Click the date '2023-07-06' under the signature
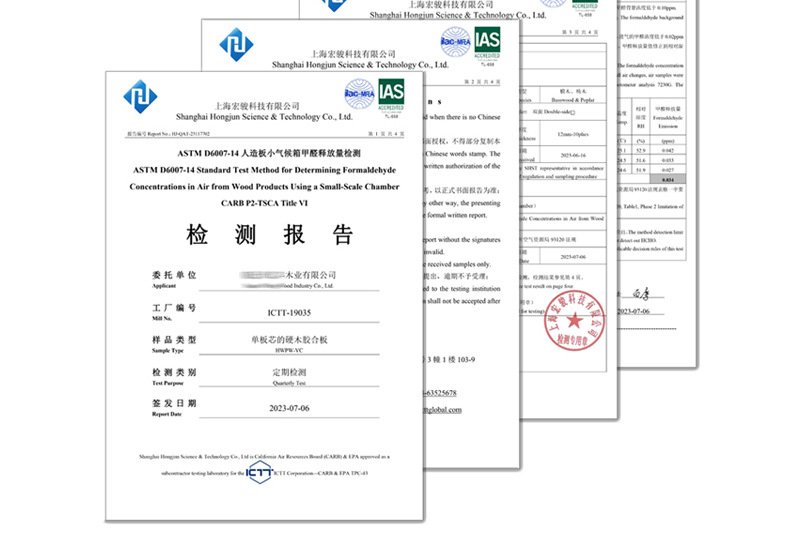Viewport: 800px width, 546px height. pyautogui.click(x=634, y=311)
